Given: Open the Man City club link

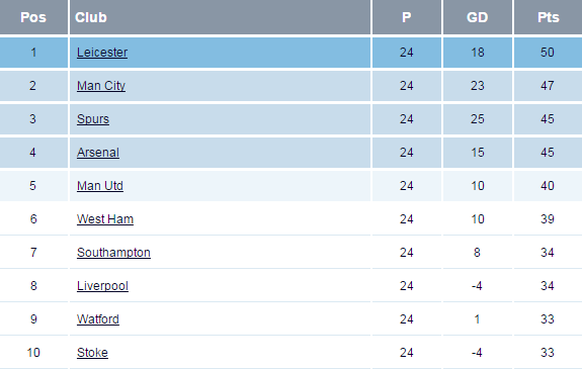Looking at the screenshot, I should tap(101, 86).
